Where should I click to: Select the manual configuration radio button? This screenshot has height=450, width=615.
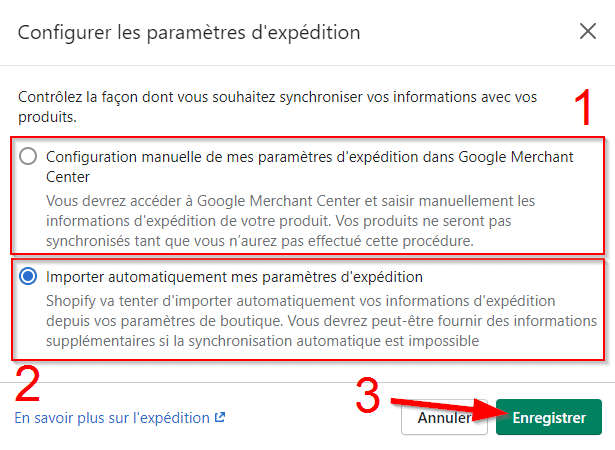click(28, 156)
